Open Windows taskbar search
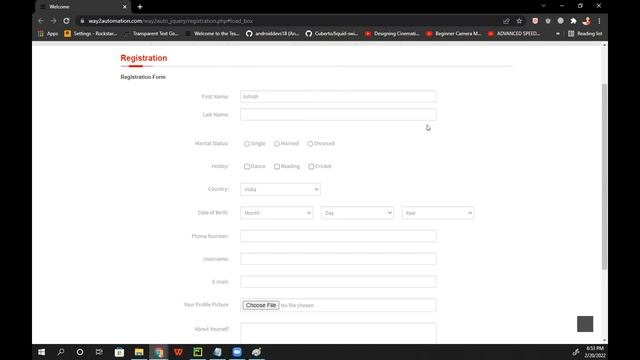This screenshot has width=640, height=360. coord(61,352)
